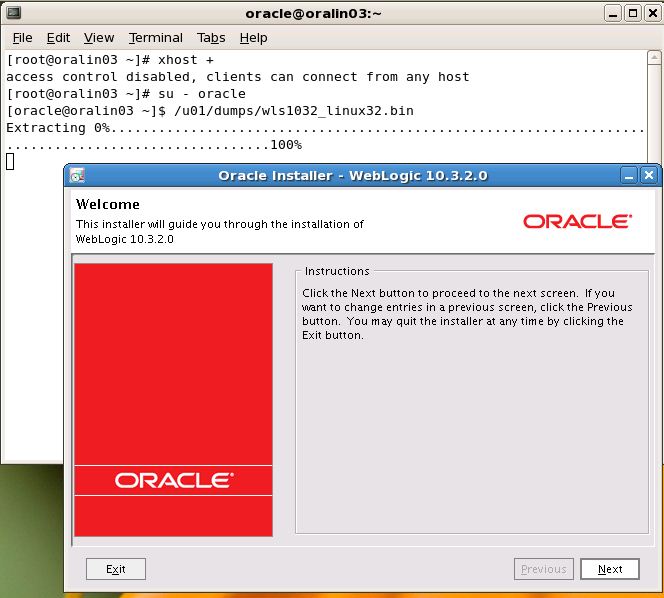Open the Terminal menu in the menu bar
The width and height of the screenshot is (664, 598).
(156, 38)
